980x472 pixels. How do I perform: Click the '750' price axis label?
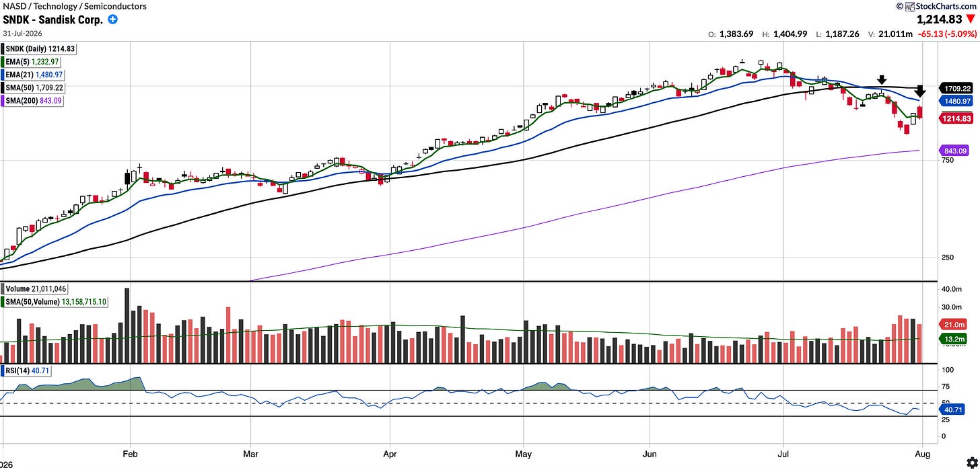pyautogui.click(x=947, y=161)
